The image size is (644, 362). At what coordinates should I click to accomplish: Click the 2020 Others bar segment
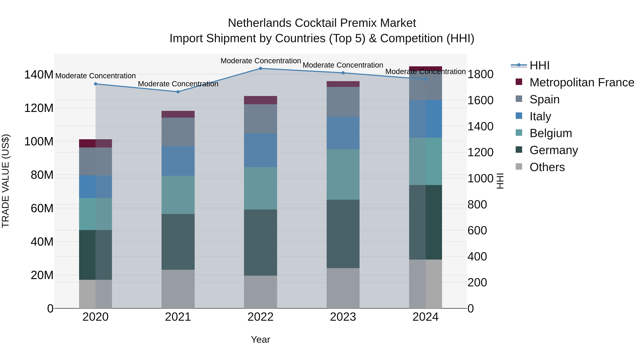pyautogui.click(x=96, y=294)
